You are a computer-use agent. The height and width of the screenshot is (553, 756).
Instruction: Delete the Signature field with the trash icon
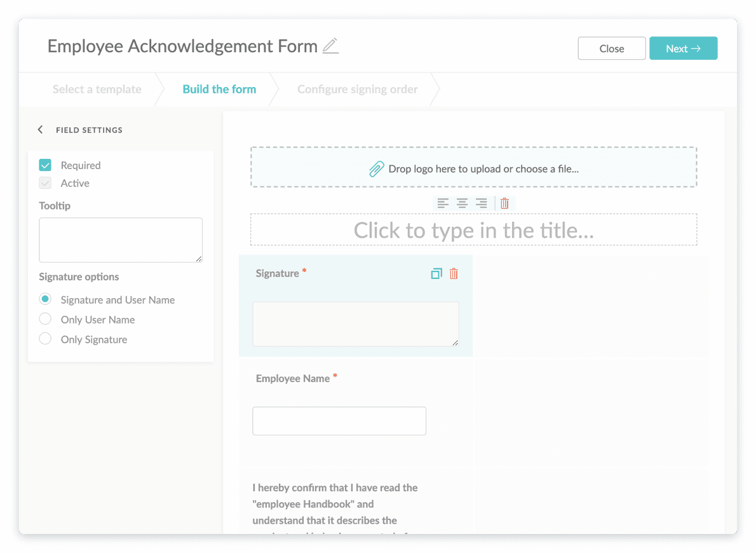[454, 273]
